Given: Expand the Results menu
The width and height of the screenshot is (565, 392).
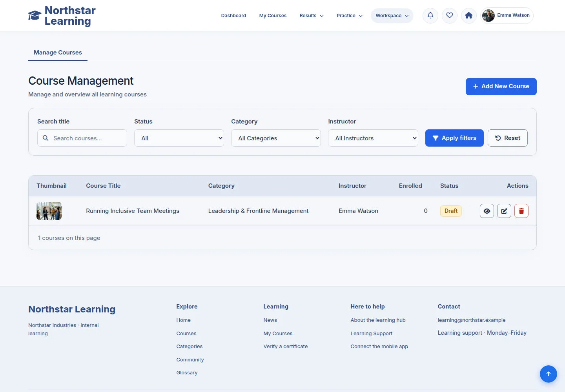Looking at the screenshot, I should [x=312, y=16].
